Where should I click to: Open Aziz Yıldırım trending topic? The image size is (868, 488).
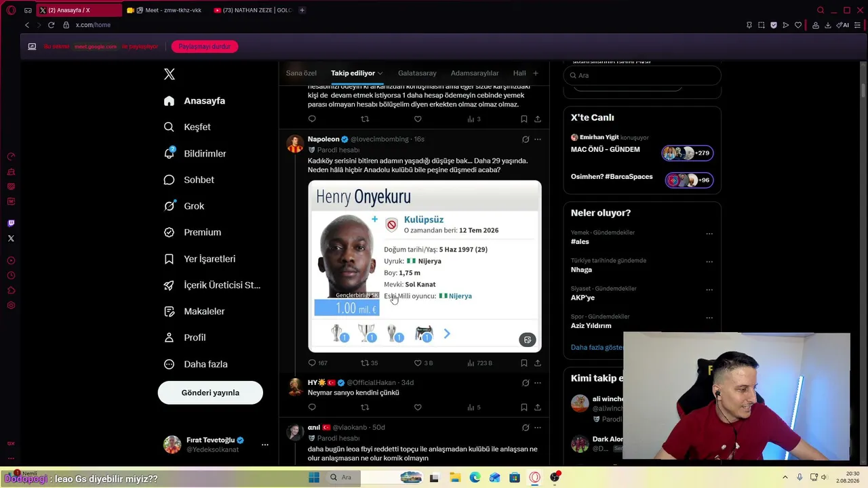(x=591, y=325)
